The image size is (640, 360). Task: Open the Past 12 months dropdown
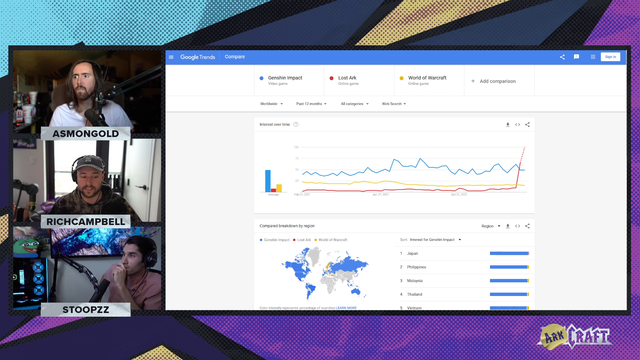point(311,104)
